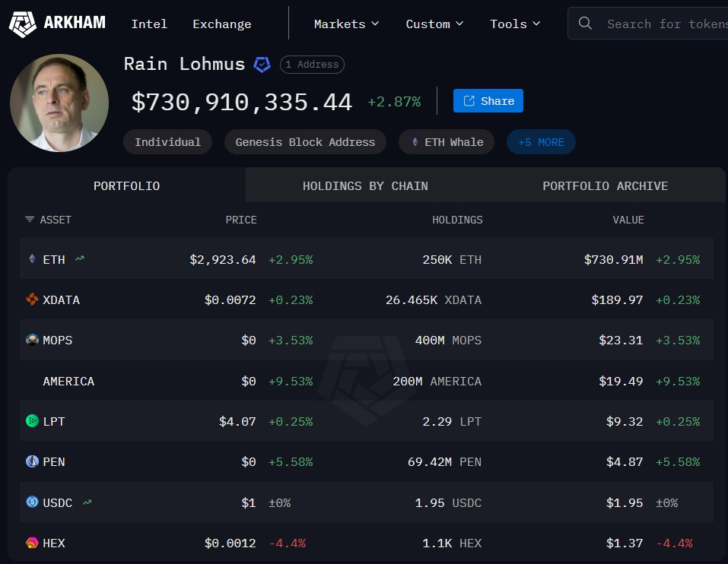Click the Genesis Block Address tag

pos(305,142)
